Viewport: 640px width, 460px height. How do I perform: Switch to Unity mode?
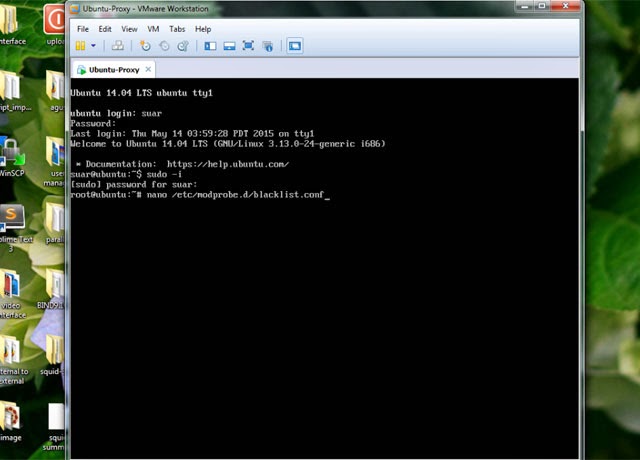[x=268, y=46]
